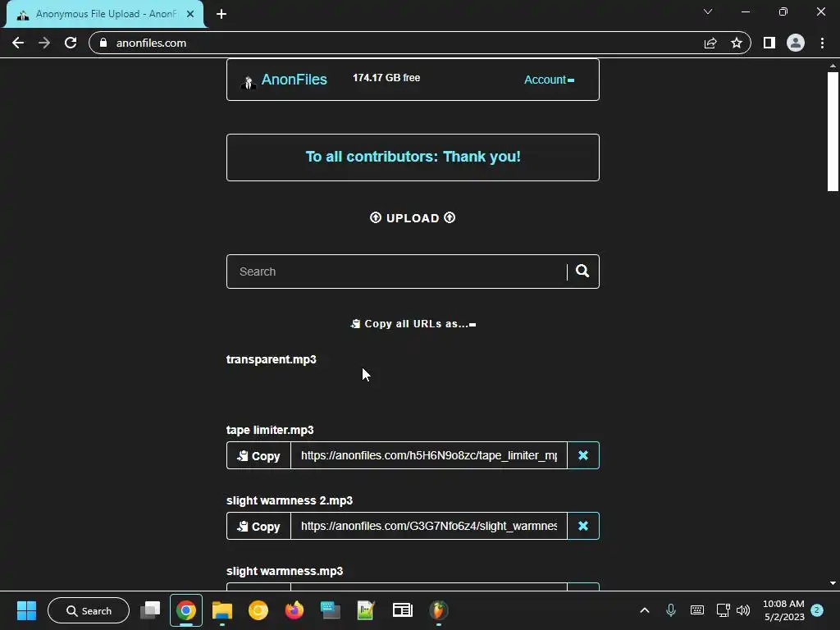
Task: Open the Chrome three-dot menu
Action: point(822,43)
